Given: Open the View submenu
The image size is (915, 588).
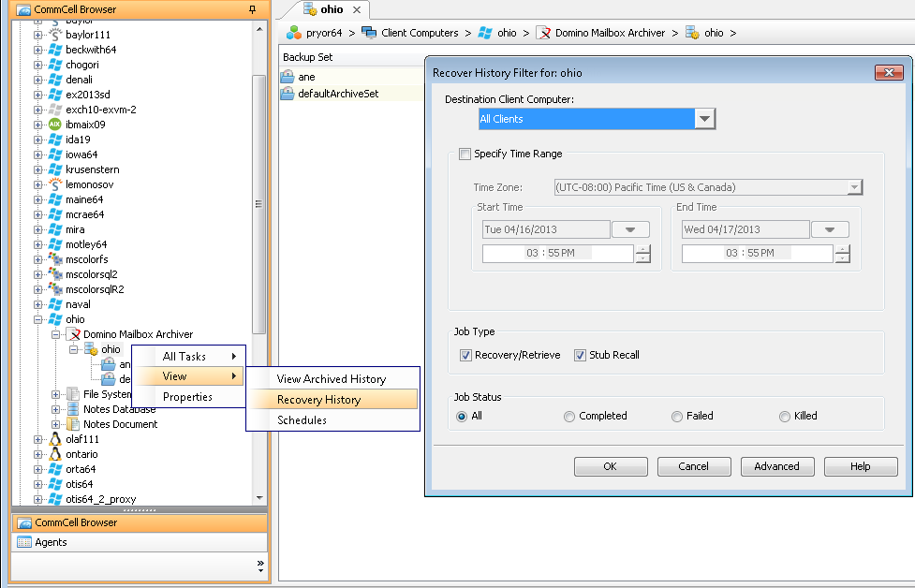Looking at the screenshot, I should tap(189, 376).
